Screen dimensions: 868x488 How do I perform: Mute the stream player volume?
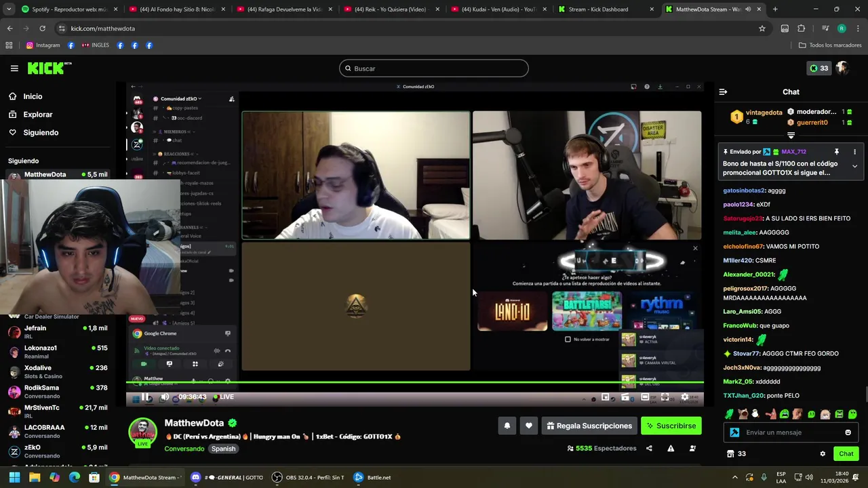coord(165,397)
